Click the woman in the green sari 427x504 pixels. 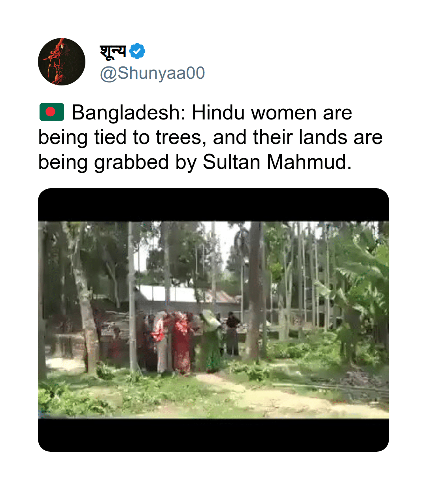pyautogui.click(x=211, y=341)
